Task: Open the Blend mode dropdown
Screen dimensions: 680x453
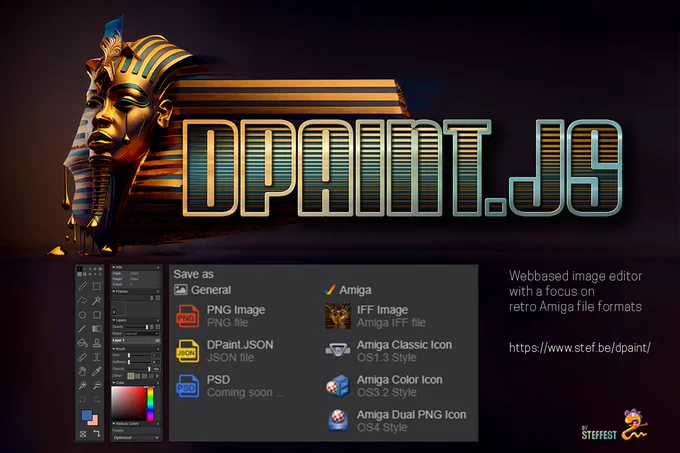Action: tap(141, 333)
